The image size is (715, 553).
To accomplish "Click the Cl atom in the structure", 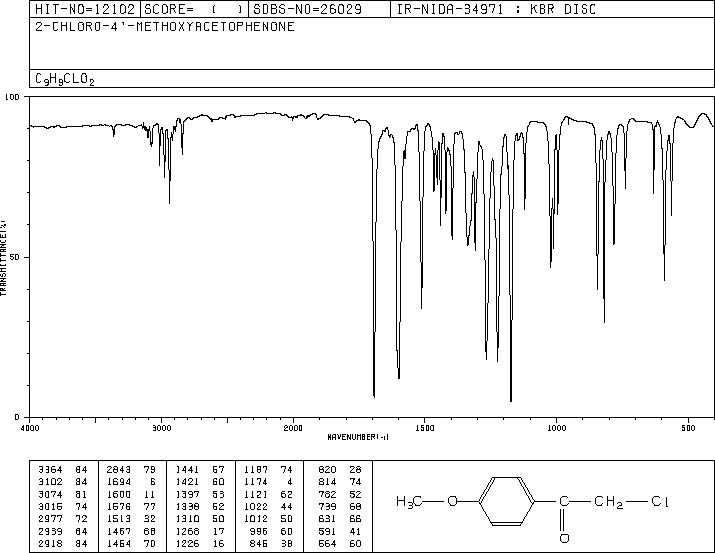I will [660, 501].
